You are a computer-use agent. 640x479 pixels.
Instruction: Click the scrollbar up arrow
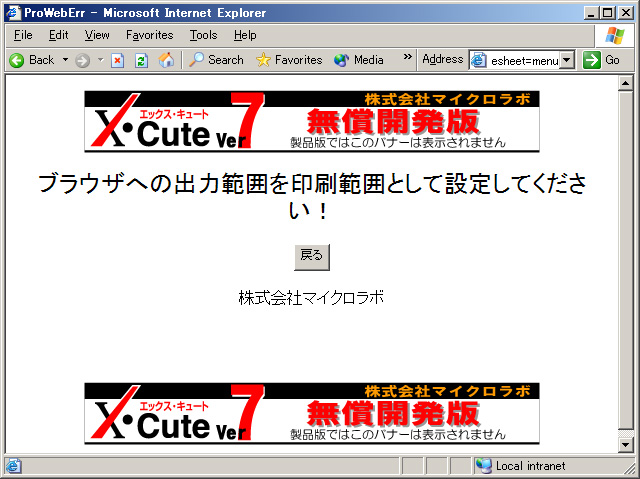625,84
